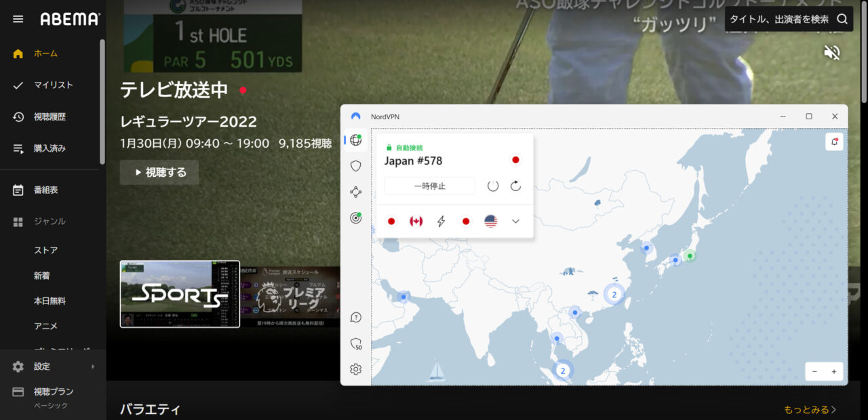868x420 pixels.
Task: Open the Meshnet icon in NordVPN sidebar
Action: click(356, 192)
